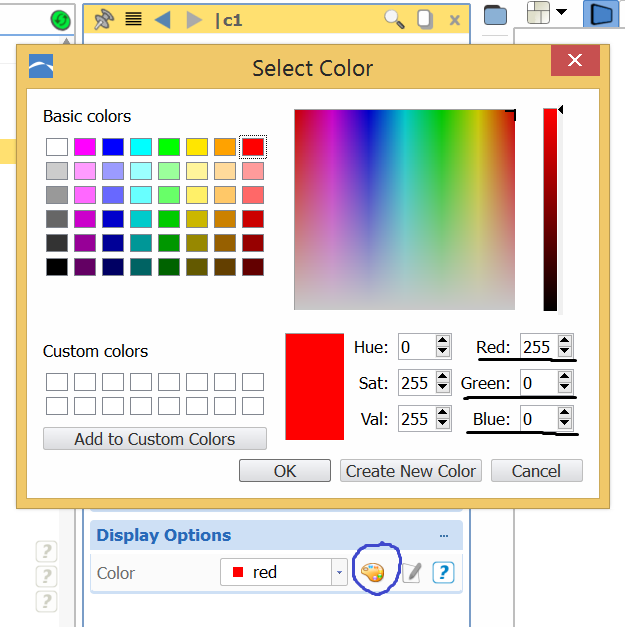625x627 pixels.
Task: Close the Select Color dialog
Action: tap(575, 60)
